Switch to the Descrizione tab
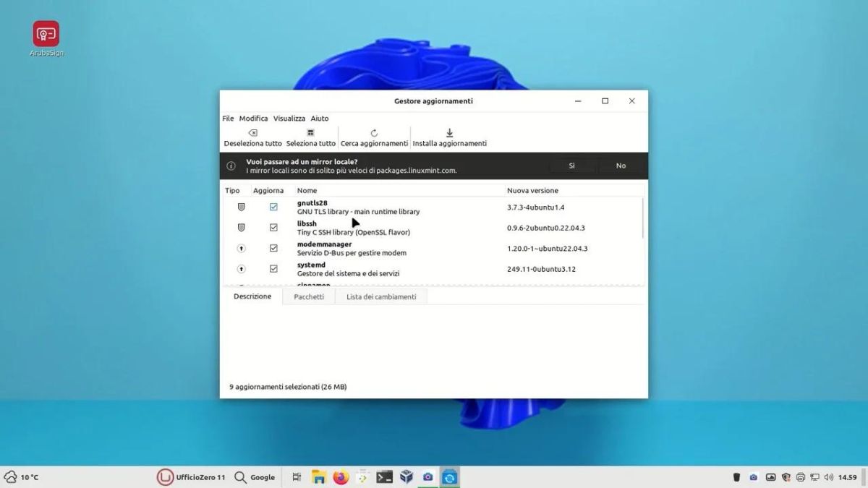This screenshot has height=488, width=868. pyautogui.click(x=252, y=296)
